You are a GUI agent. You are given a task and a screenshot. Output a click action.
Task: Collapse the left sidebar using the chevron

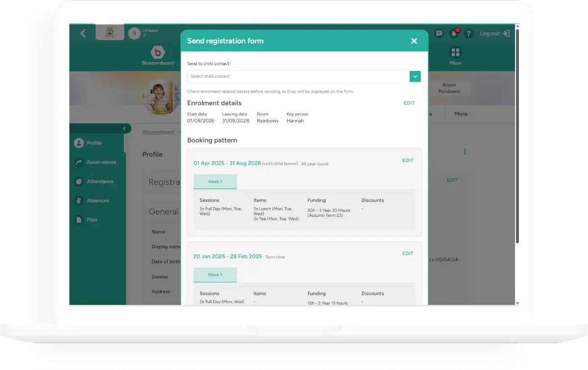(124, 129)
